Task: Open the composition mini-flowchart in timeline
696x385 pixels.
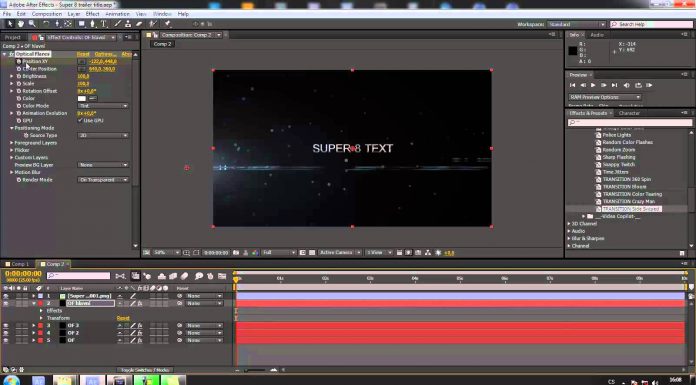Action: click(x=120, y=276)
